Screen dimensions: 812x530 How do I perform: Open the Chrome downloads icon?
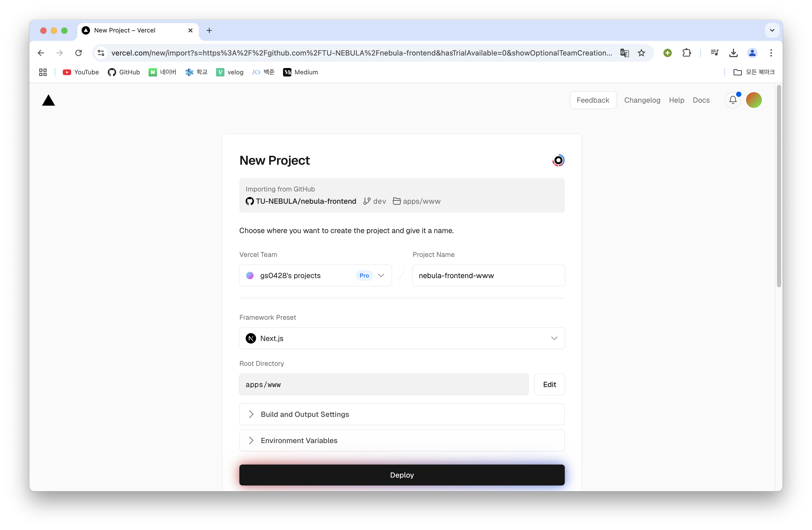point(733,53)
